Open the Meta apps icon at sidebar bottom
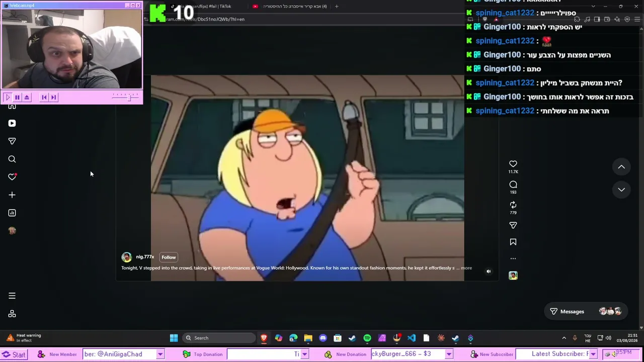Image resolution: width=644 pixels, height=362 pixels. [x=12, y=314]
